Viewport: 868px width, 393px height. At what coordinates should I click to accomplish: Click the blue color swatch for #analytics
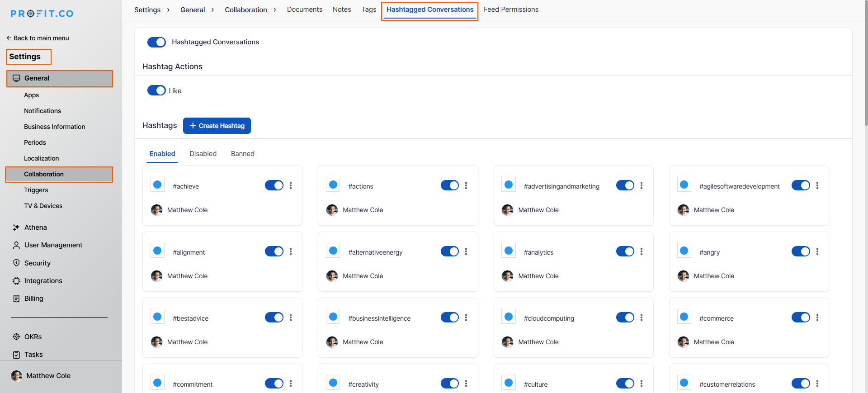(509, 251)
